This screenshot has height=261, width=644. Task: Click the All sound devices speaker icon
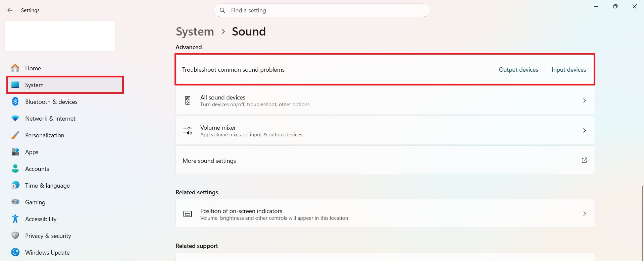point(187,100)
